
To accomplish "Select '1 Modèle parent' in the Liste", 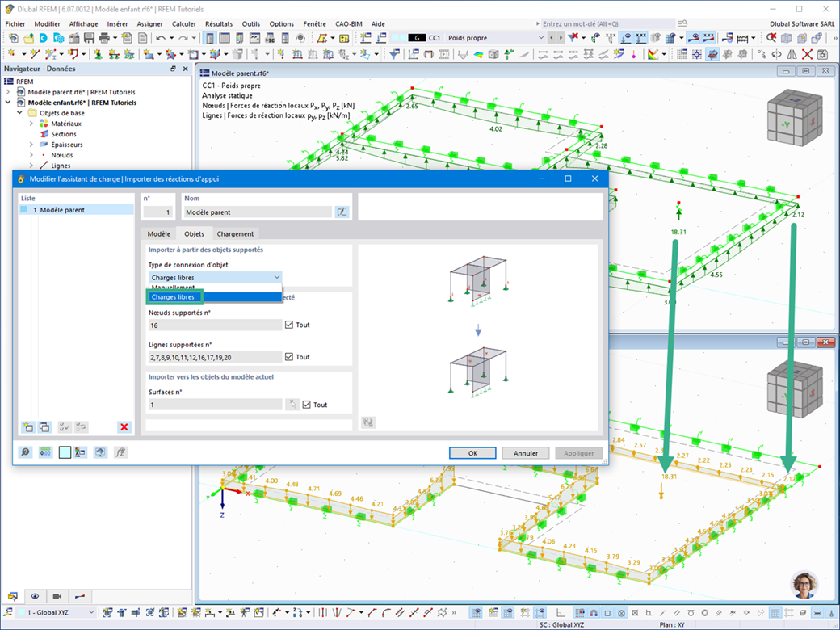I will coord(76,210).
